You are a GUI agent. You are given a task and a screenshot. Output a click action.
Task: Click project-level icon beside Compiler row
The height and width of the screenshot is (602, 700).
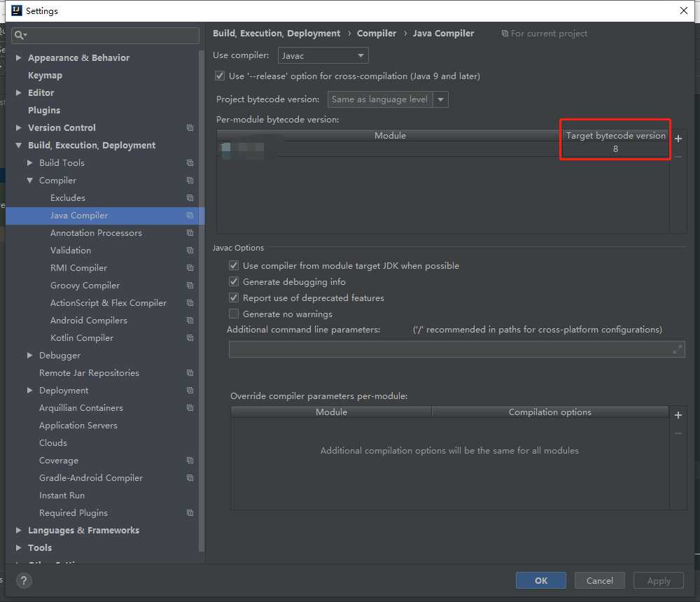(190, 181)
